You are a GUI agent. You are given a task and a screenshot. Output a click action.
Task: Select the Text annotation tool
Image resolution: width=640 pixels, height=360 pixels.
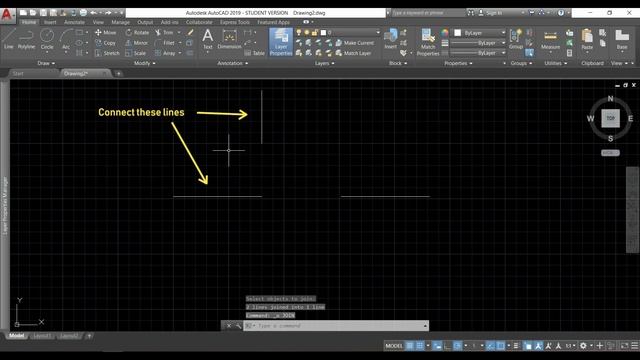(208, 40)
